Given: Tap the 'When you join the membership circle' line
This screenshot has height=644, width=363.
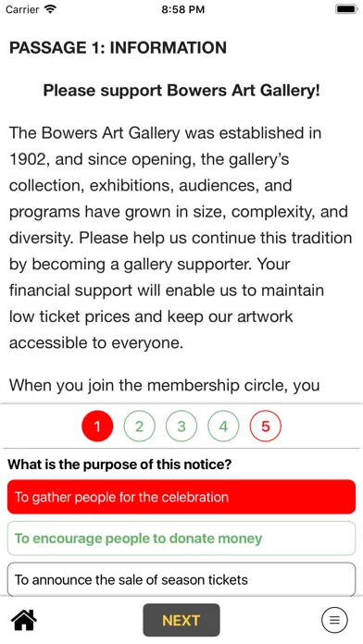Looking at the screenshot, I should 165,386.
